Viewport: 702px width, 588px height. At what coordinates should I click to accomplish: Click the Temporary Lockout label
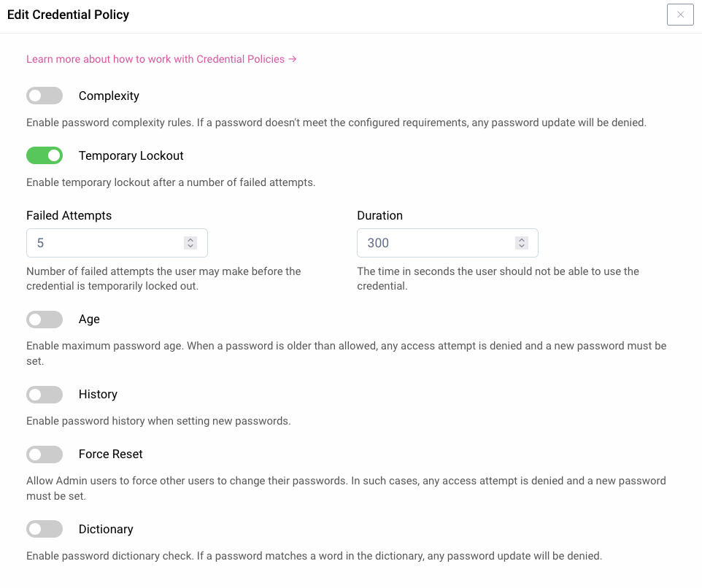[131, 155]
